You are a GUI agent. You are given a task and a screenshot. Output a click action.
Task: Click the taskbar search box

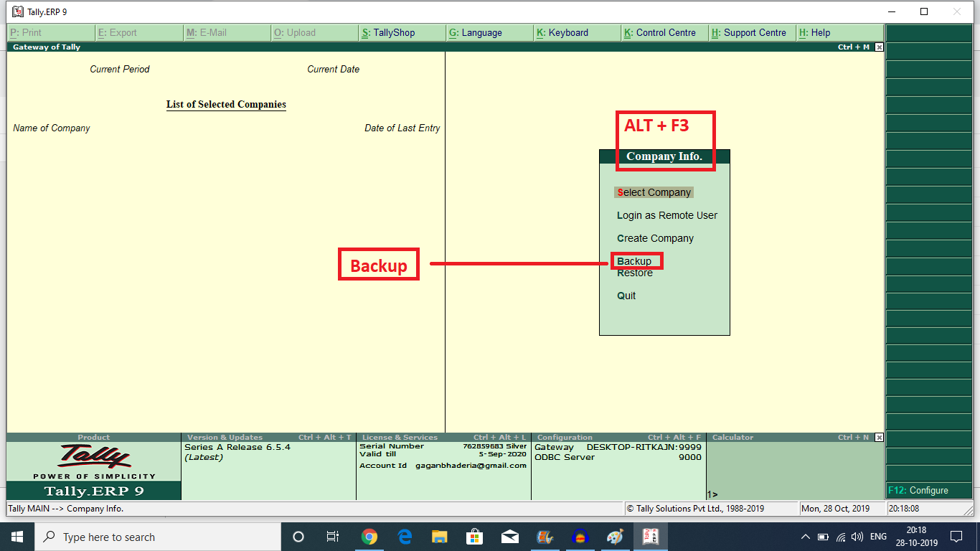click(143, 537)
